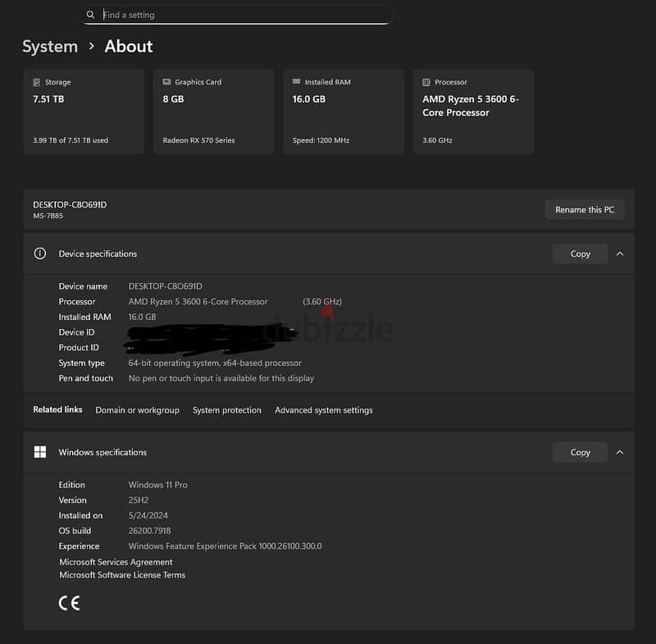The width and height of the screenshot is (656, 644).
Task: Select the version value 25H2
Action: click(139, 500)
